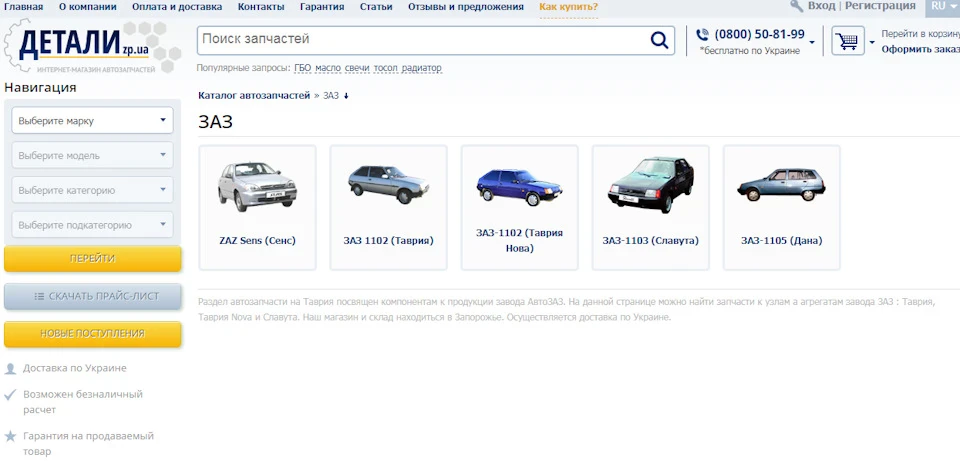
Task: Click ЗАЗ-1102 (Таврия Нова) title
Action: pyautogui.click(x=519, y=241)
